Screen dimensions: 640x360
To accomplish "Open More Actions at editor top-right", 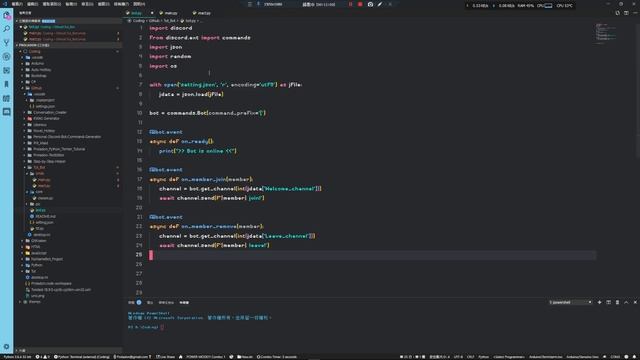I will pyautogui.click(x=635, y=13).
